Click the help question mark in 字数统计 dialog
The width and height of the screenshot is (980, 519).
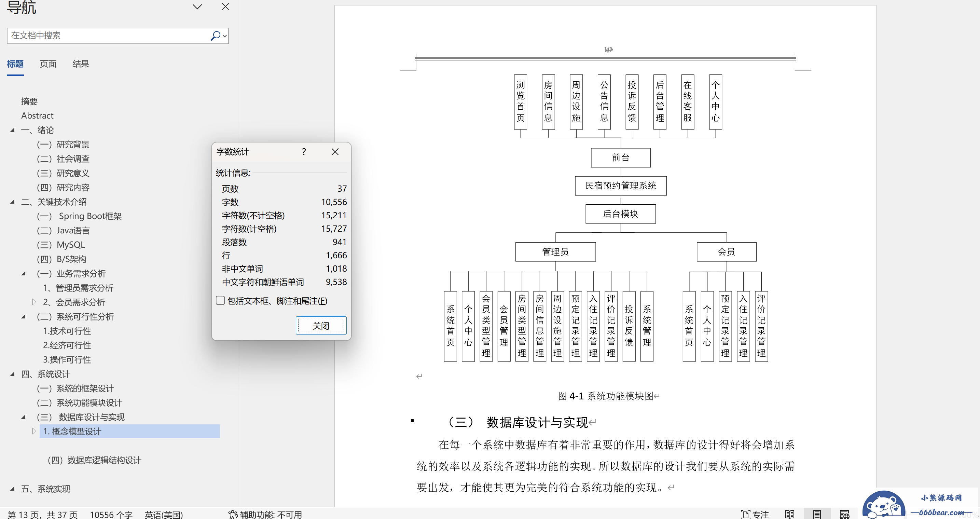pyautogui.click(x=304, y=152)
